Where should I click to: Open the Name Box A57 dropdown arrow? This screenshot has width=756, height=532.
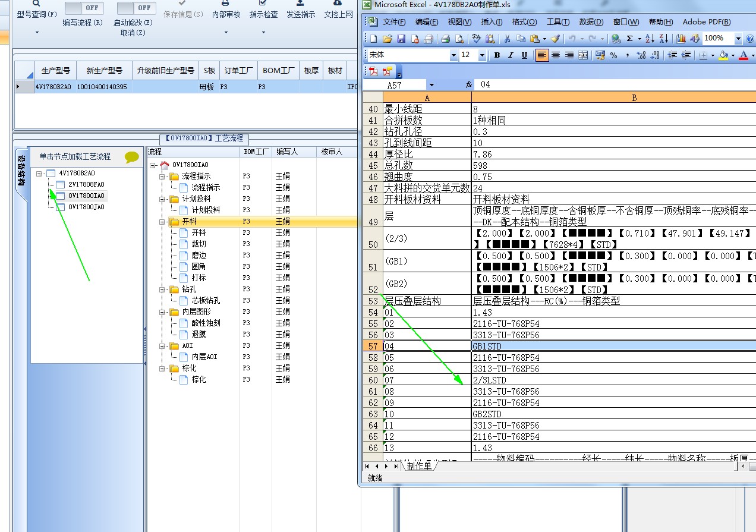[431, 85]
